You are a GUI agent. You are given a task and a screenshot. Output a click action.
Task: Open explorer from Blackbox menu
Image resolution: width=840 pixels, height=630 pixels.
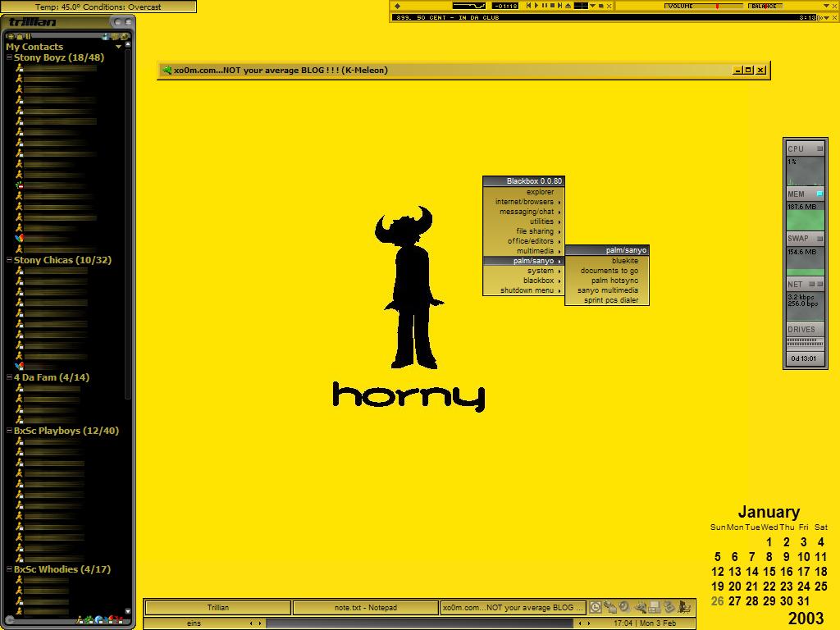pos(523,192)
